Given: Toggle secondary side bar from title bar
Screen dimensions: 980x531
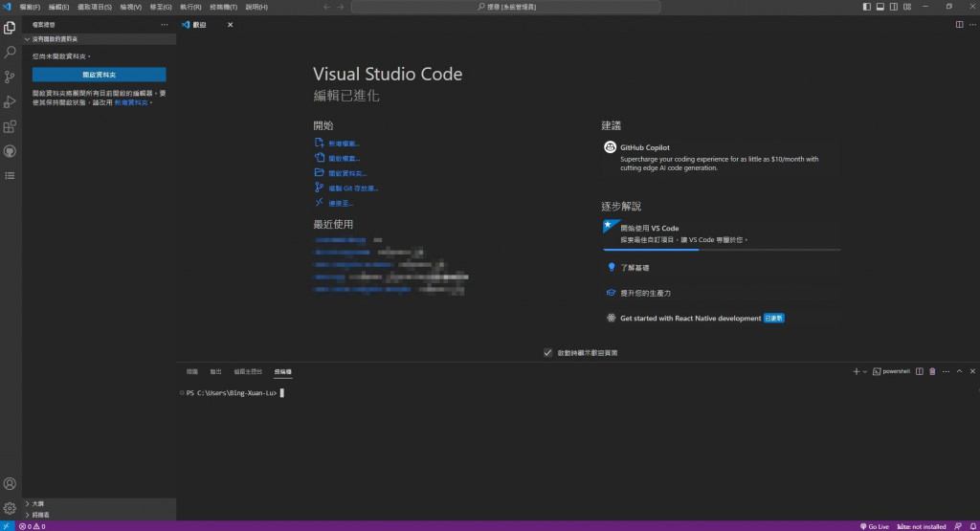Looking at the screenshot, I should [x=894, y=7].
